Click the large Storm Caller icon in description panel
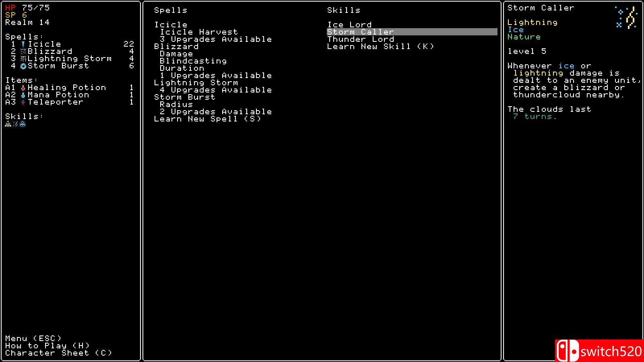The width and height of the screenshot is (644, 362). pyautogui.click(x=626, y=17)
